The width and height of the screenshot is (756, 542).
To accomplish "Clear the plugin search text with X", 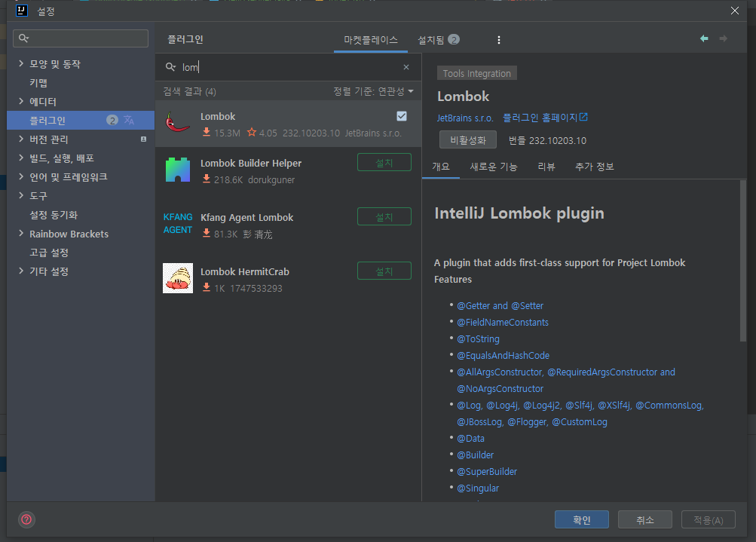I will pyautogui.click(x=406, y=67).
